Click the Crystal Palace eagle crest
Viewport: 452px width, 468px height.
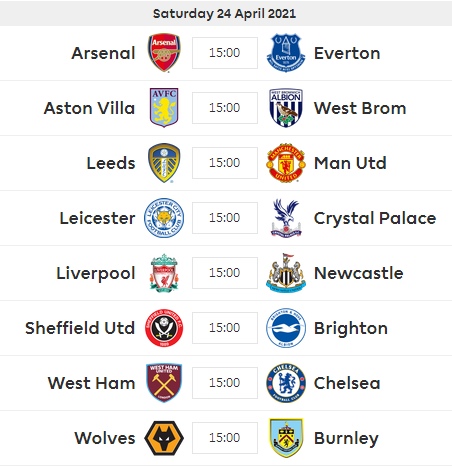pos(286,218)
